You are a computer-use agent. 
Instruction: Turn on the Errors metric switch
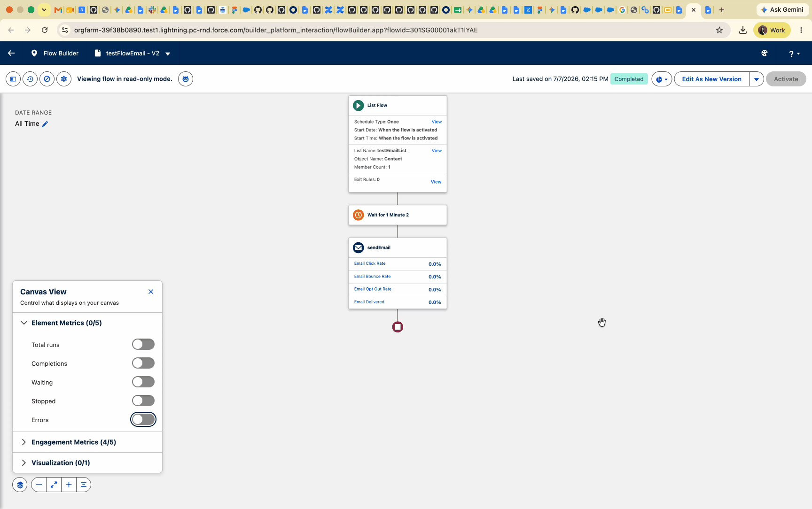coord(143,420)
